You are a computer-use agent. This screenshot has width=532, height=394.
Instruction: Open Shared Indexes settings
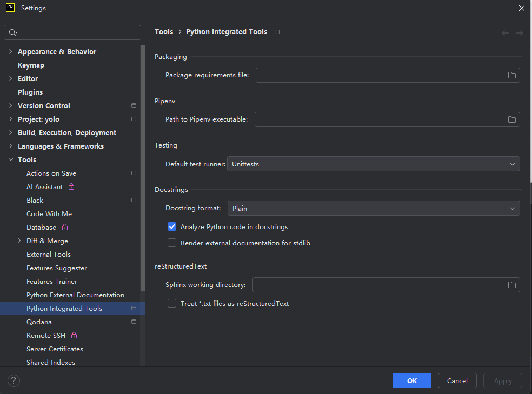pyautogui.click(x=51, y=363)
